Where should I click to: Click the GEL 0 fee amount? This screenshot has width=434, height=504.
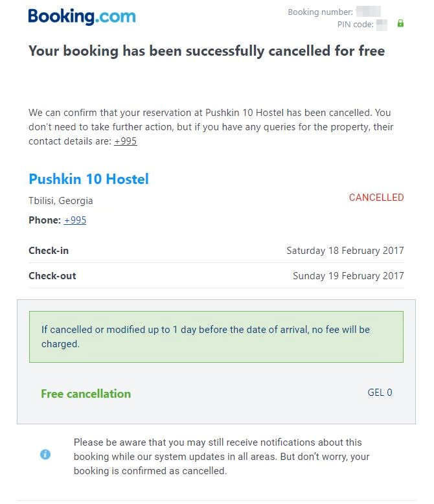click(380, 393)
